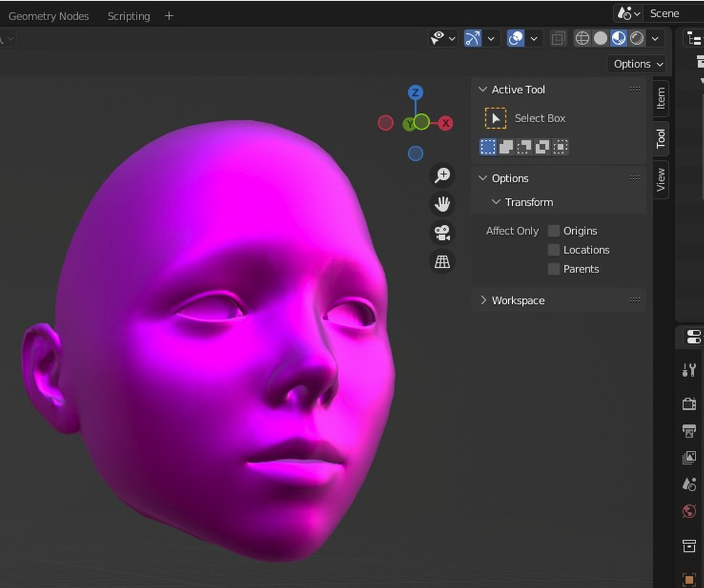The width and height of the screenshot is (704, 588).
Task: Open the Scene properties tab icon
Action: pos(689,484)
